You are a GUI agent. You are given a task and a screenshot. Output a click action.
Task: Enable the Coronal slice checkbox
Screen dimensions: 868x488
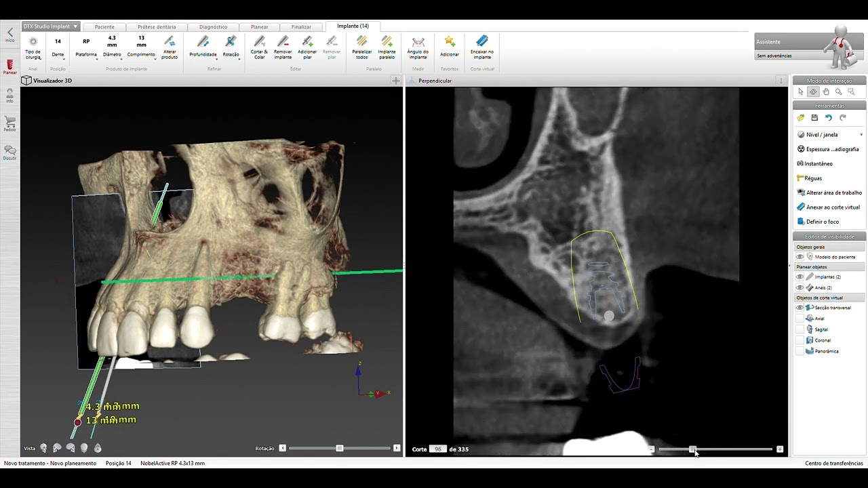[800, 340]
